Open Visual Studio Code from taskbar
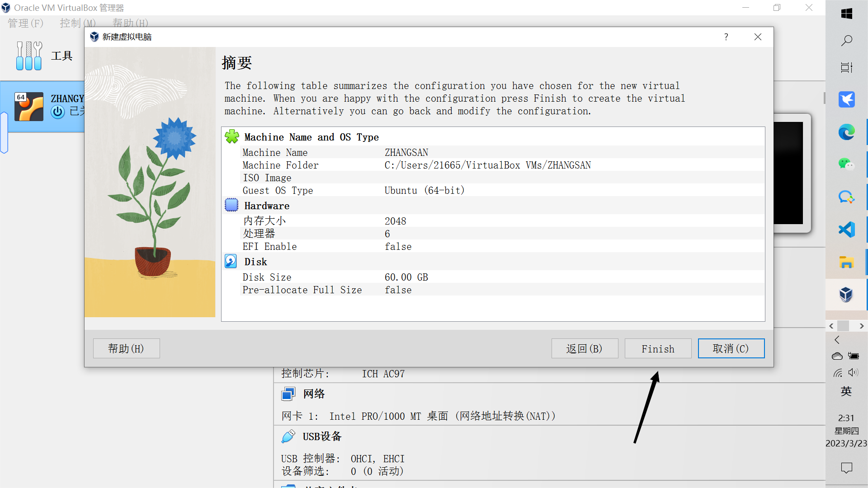Screen dimensions: 868x488 click(847, 230)
